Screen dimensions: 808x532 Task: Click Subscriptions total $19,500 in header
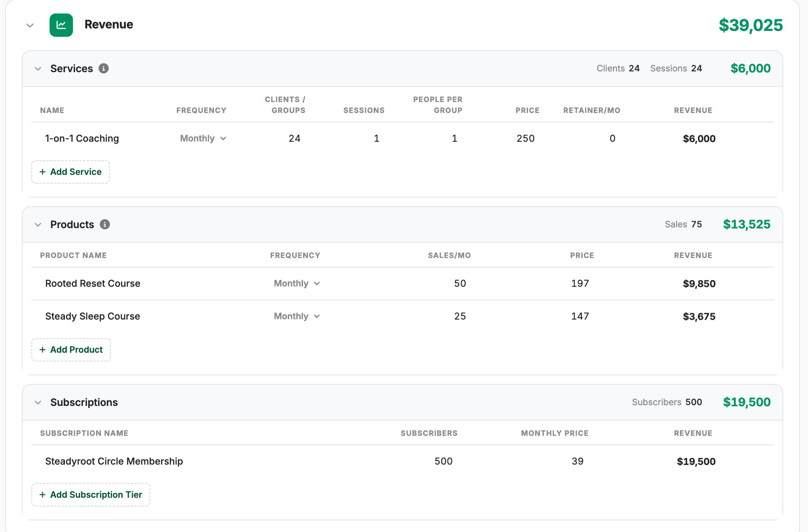[747, 402]
